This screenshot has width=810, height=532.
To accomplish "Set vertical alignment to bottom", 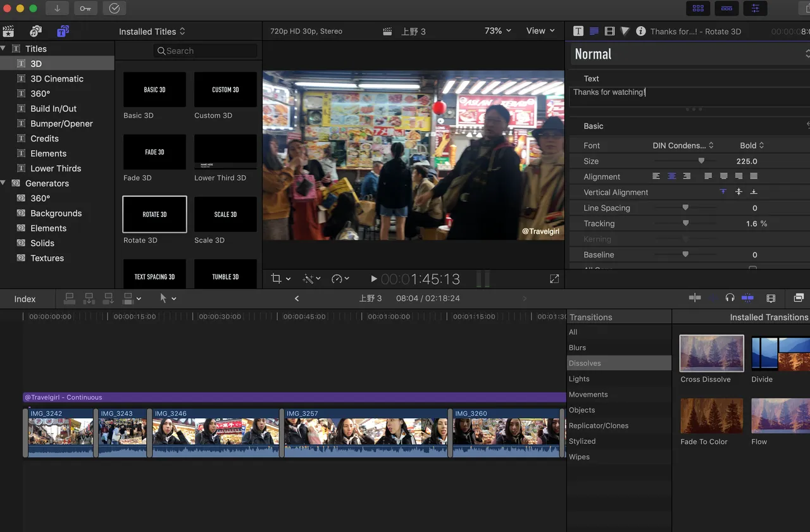I will point(754,192).
